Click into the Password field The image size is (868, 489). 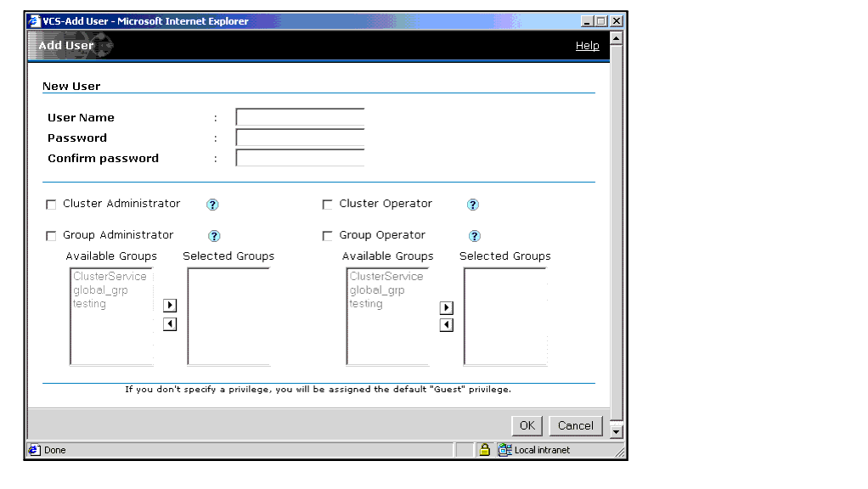coord(300,138)
